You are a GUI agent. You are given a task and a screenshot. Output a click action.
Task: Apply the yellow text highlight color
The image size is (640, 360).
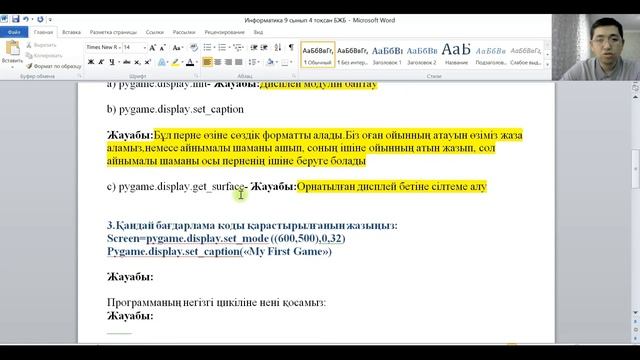pyautogui.click(x=175, y=62)
